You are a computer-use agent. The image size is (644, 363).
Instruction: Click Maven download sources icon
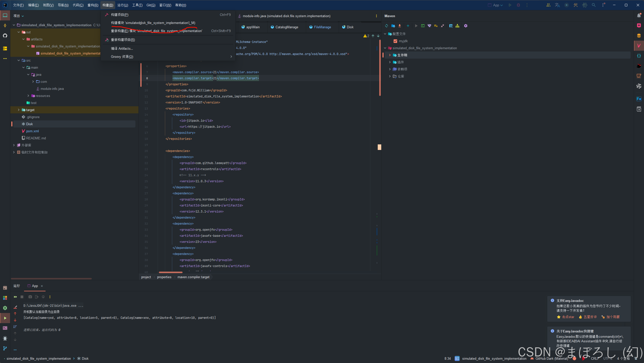click(400, 26)
